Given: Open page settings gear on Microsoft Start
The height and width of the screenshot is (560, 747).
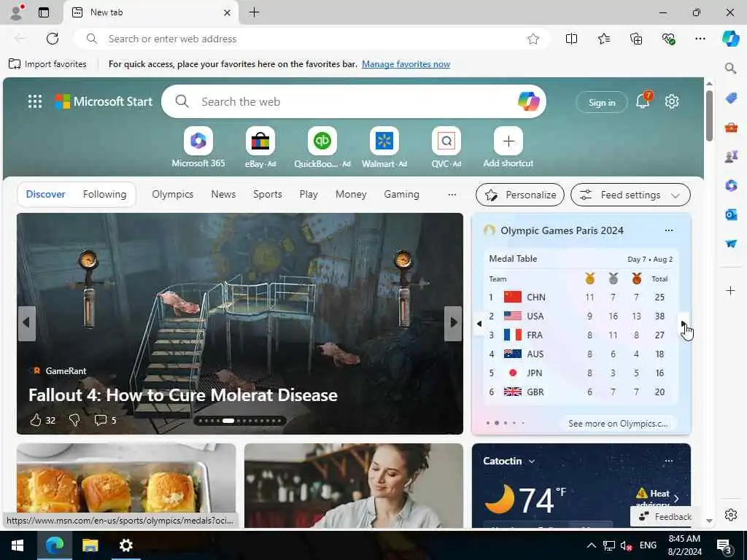Looking at the screenshot, I should (x=672, y=101).
